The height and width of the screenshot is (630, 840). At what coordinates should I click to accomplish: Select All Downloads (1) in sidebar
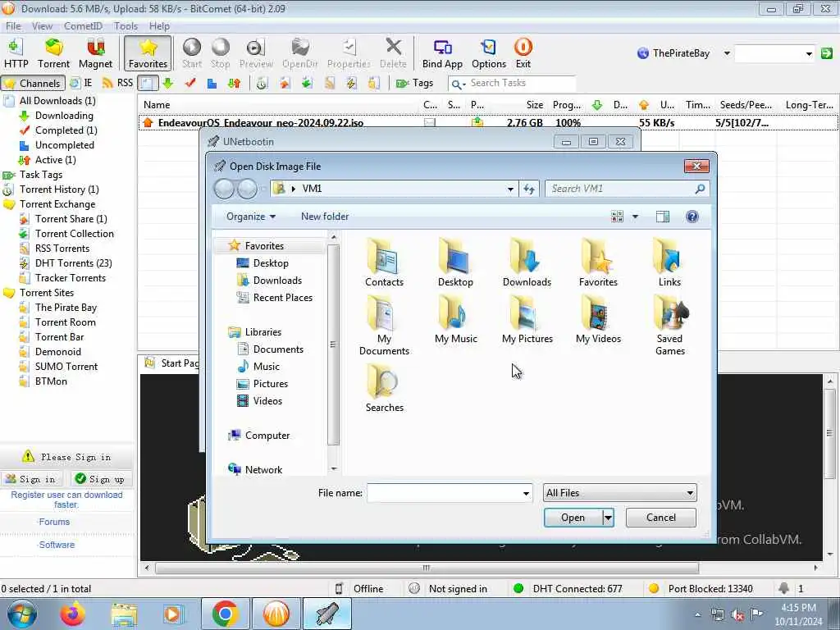point(57,101)
